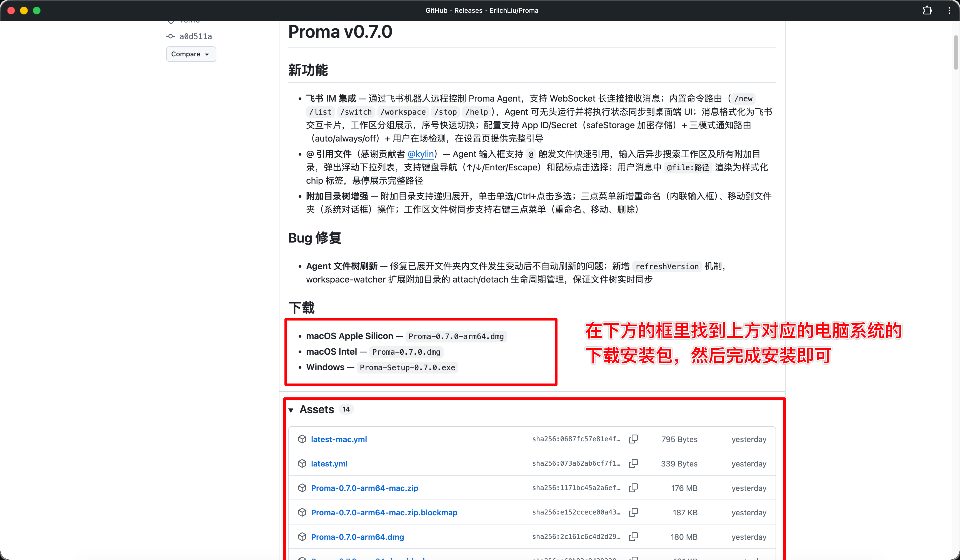Open Proma-0.7.0-arm64-mac.zip.blockmap file
960x560 pixels.
(384, 512)
